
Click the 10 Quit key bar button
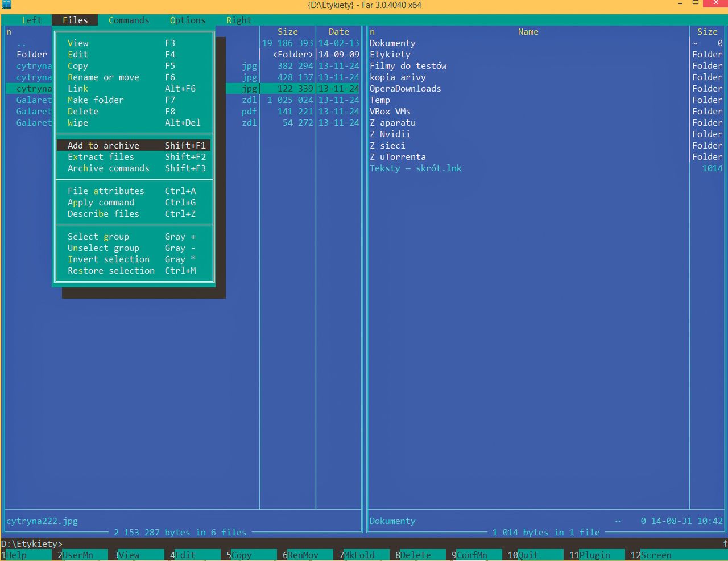pyautogui.click(x=536, y=555)
